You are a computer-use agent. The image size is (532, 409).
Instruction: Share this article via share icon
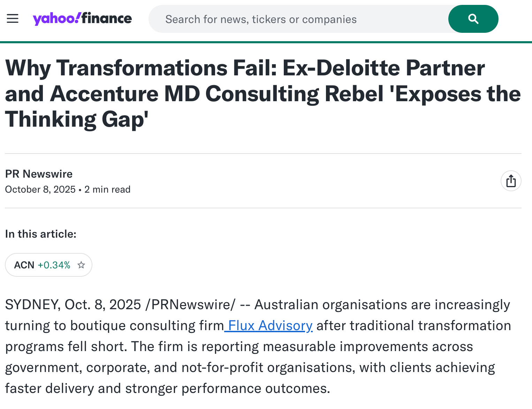pyautogui.click(x=511, y=181)
